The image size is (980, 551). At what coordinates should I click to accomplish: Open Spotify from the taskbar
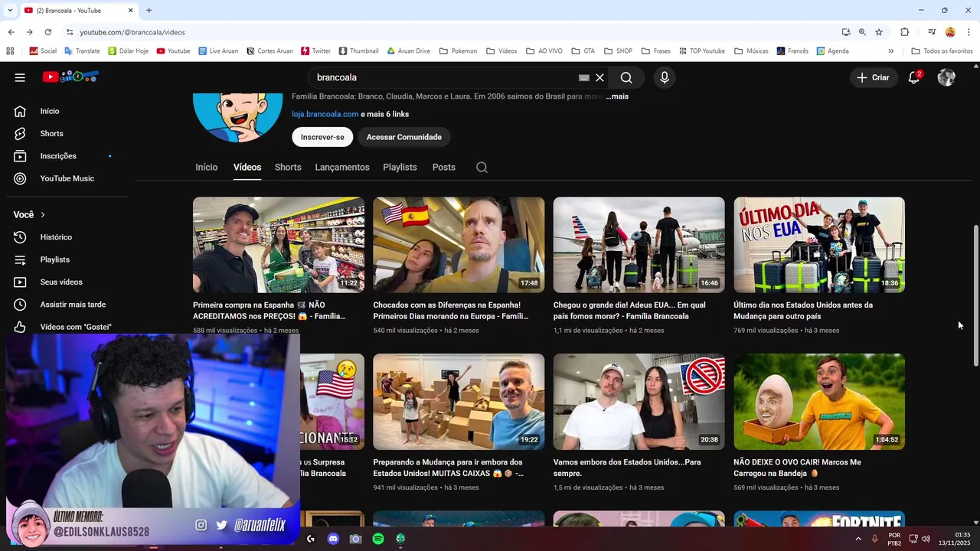[x=378, y=539]
